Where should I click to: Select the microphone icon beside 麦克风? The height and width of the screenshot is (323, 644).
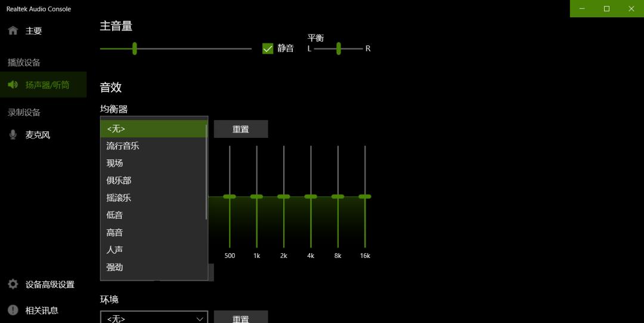click(x=13, y=134)
